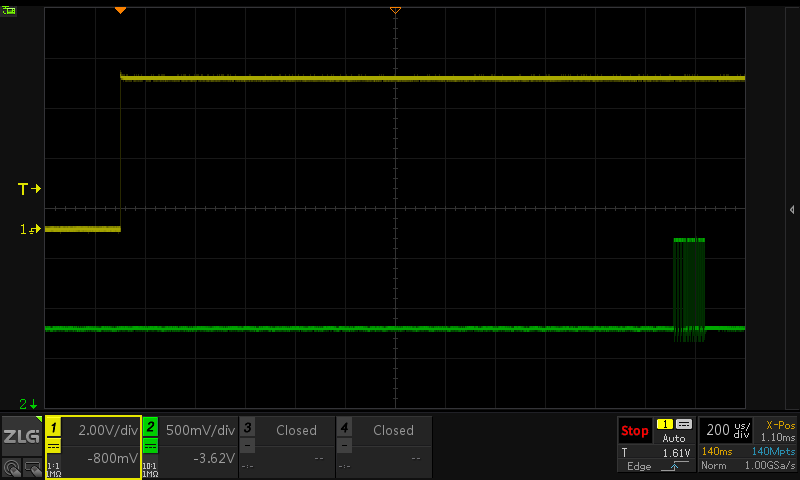
Task: Change channel 2 DC coupling icon
Action: 150,446
